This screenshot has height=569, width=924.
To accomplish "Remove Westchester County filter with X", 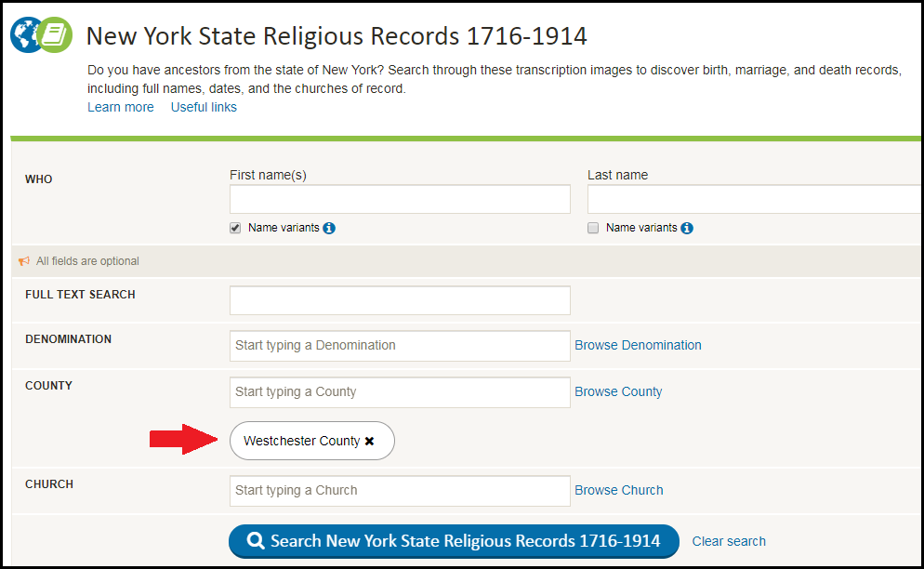I will tap(370, 442).
